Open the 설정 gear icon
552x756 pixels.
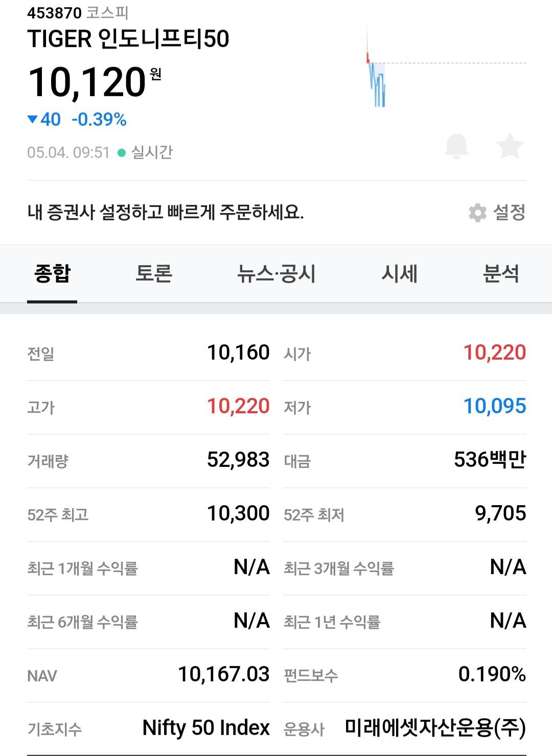[477, 212]
